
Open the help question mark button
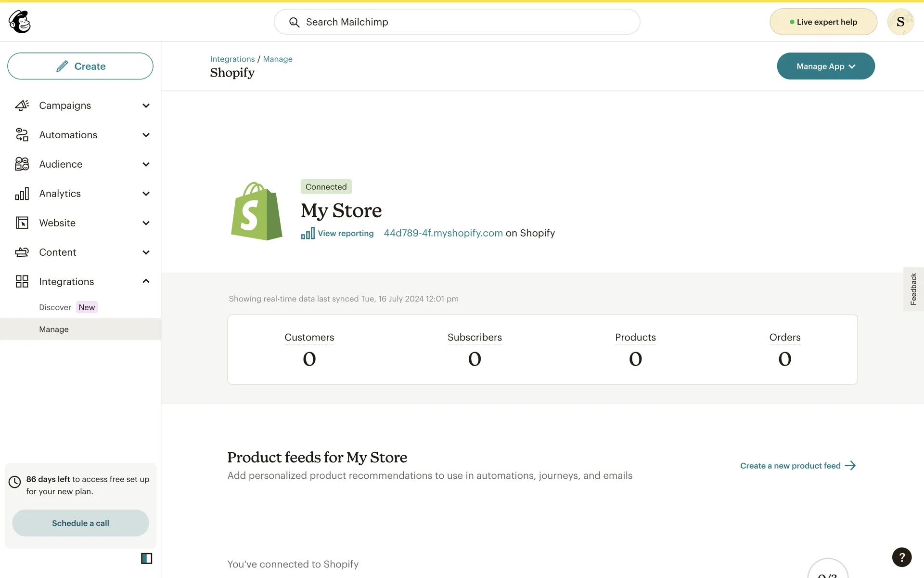point(901,557)
